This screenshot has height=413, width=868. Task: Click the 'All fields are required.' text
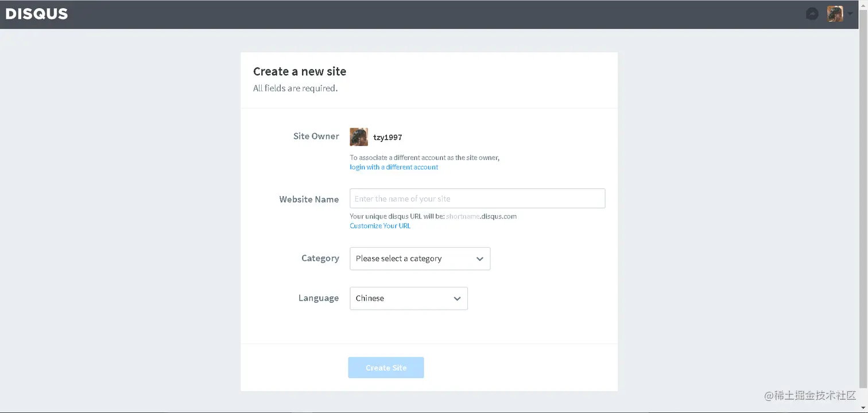pyautogui.click(x=295, y=88)
